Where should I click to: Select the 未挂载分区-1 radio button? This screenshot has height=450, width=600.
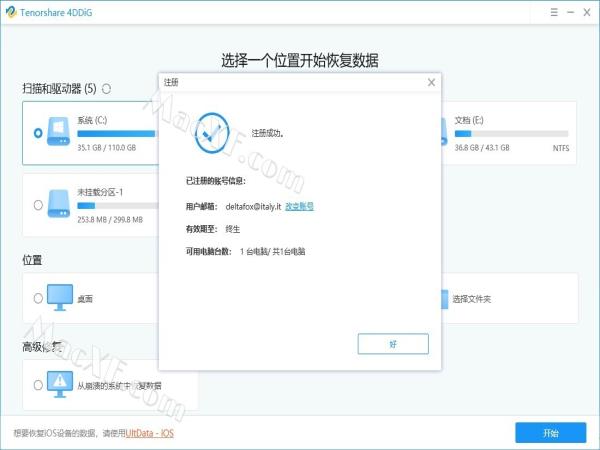point(38,205)
